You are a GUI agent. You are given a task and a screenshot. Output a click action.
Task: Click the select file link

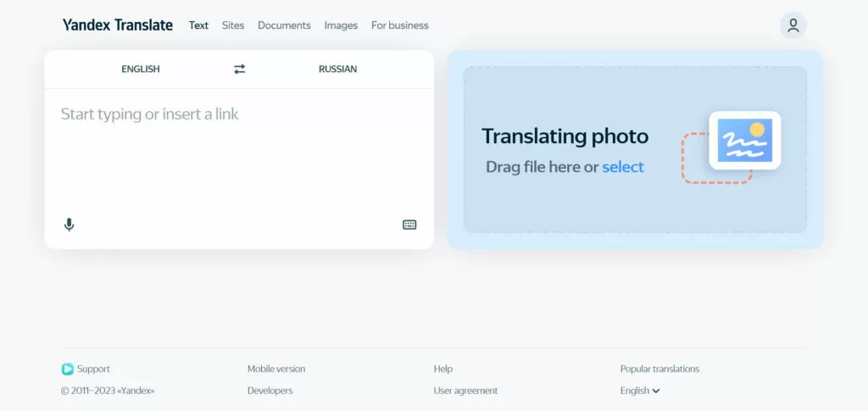pyautogui.click(x=623, y=167)
